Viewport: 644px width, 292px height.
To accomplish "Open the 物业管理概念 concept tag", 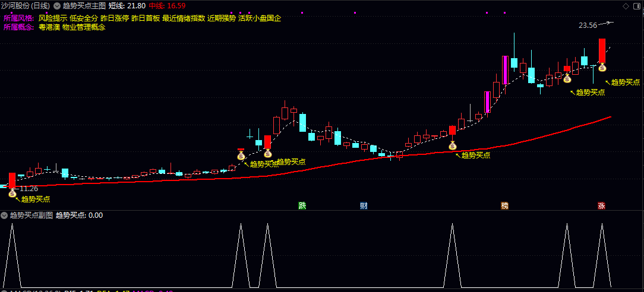I will (84, 27).
